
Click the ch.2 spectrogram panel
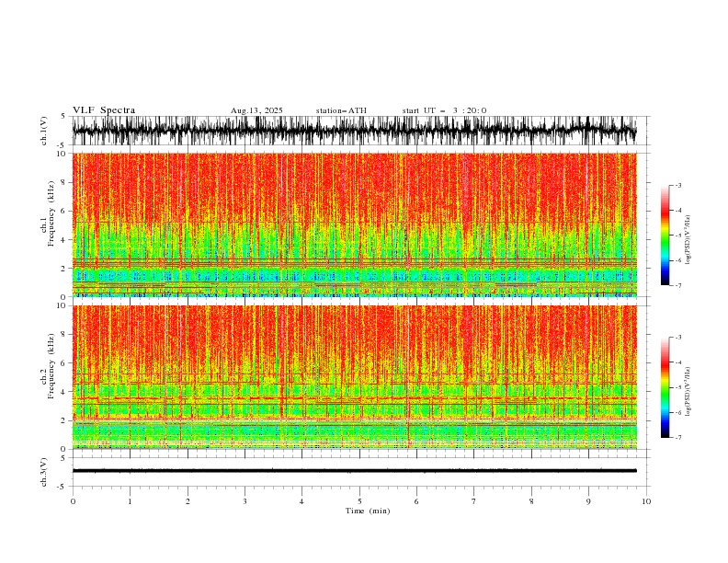[x=354, y=377]
